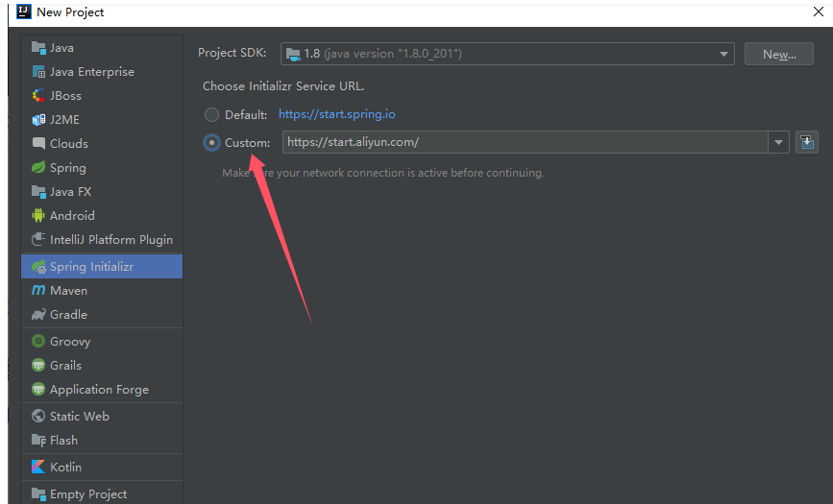Viewport: 833px width, 504px height.
Task: Select the Static Web list label
Action: (x=80, y=417)
